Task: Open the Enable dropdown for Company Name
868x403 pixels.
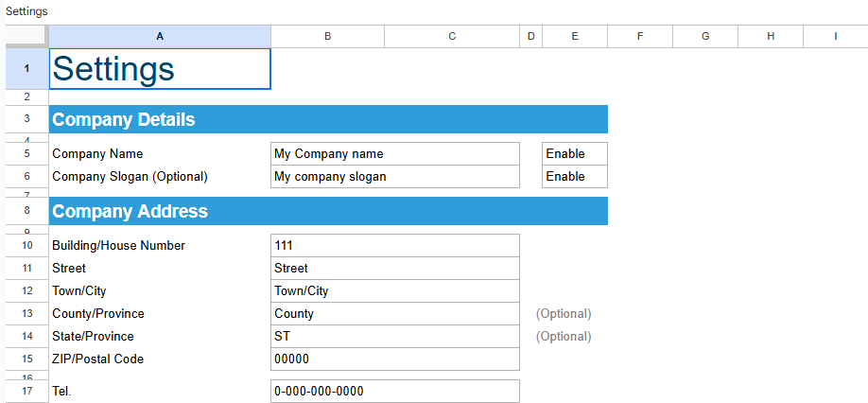Action: (574, 153)
